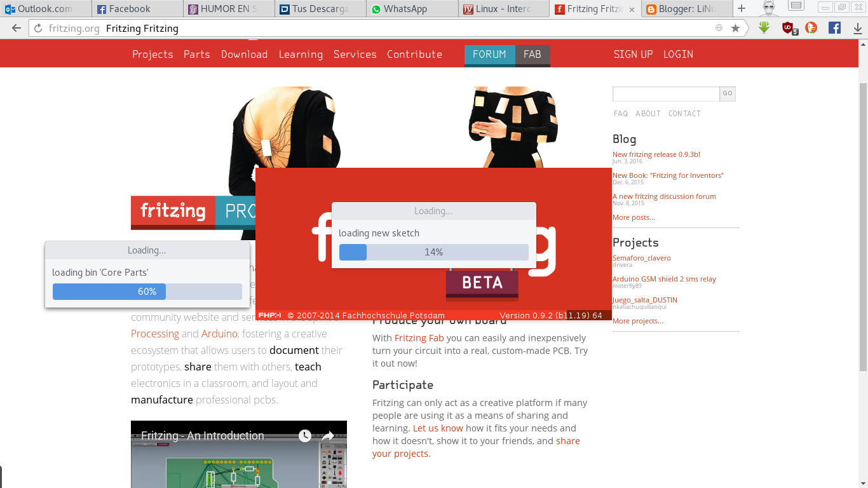Open the Parts menu item
This screenshot has width=868, height=488.
tap(197, 55)
